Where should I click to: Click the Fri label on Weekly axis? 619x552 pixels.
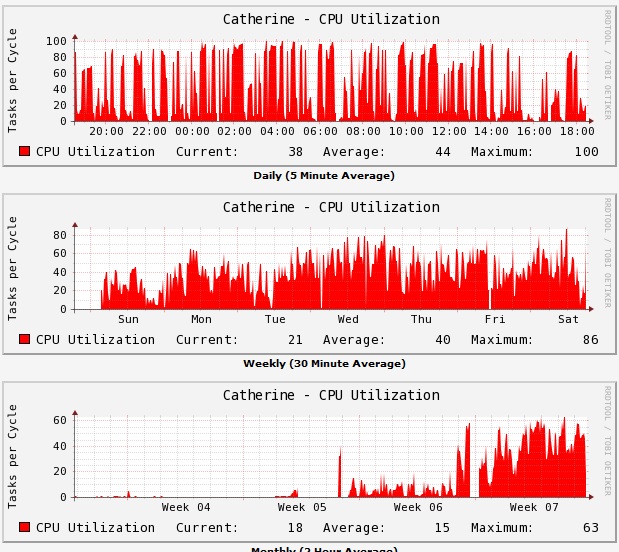(495, 319)
